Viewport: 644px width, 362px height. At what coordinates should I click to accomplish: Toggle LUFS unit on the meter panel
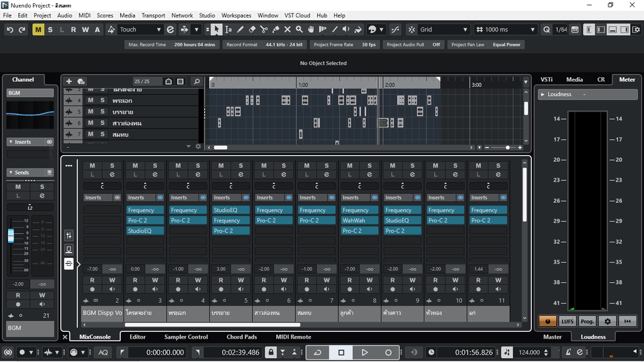568,321
